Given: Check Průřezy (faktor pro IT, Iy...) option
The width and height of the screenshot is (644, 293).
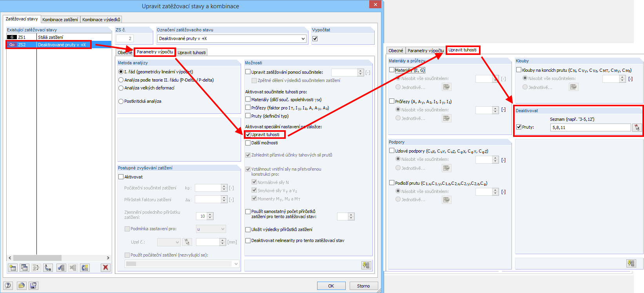Looking at the screenshot, I should [x=248, y=107].
